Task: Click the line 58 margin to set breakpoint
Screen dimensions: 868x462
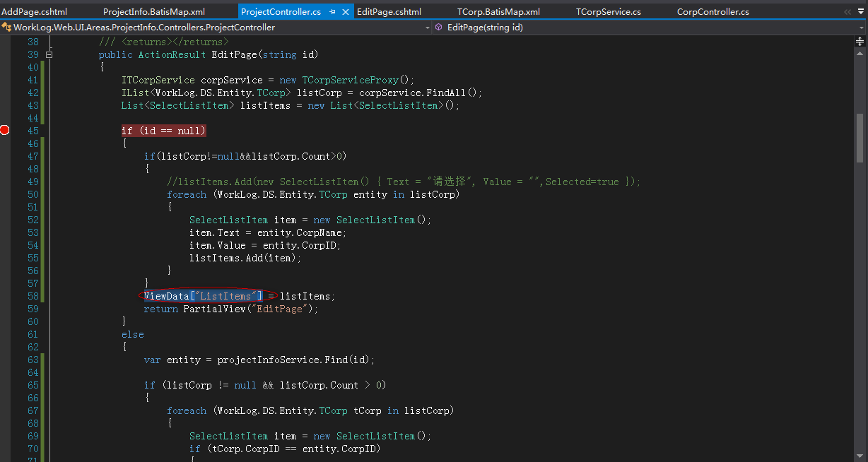Action: (x=5, y=296)
